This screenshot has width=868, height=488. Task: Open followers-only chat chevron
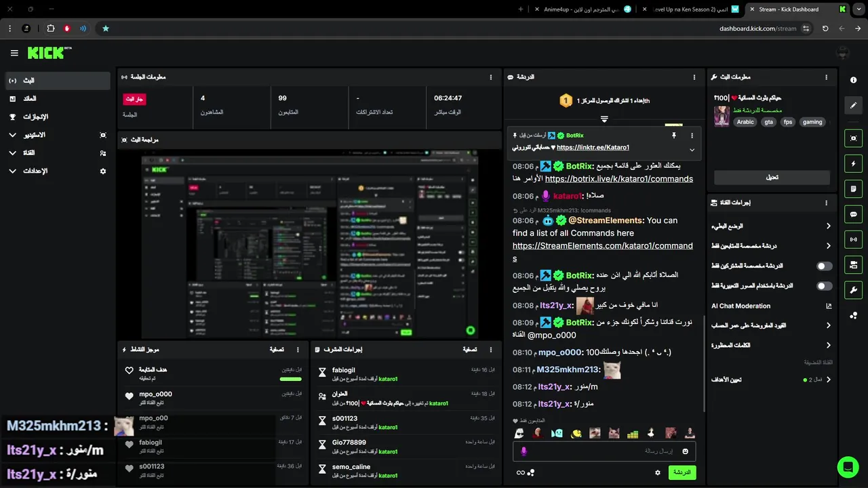point(828,245)
